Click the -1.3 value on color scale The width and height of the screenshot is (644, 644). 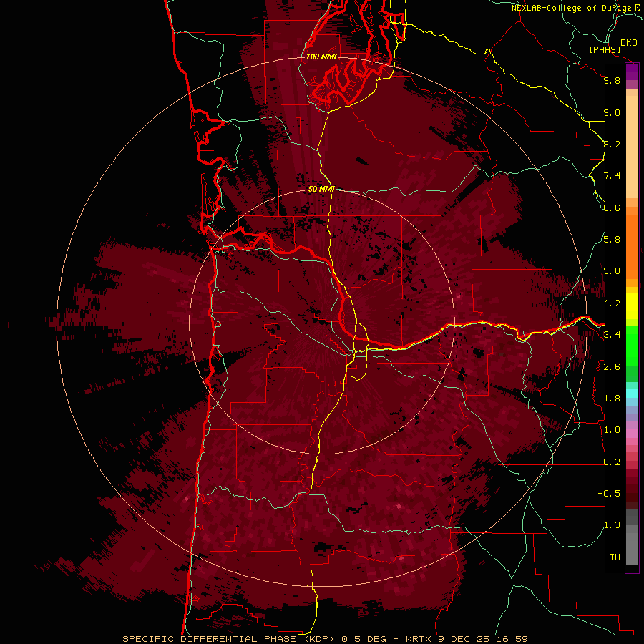point(609,525)
